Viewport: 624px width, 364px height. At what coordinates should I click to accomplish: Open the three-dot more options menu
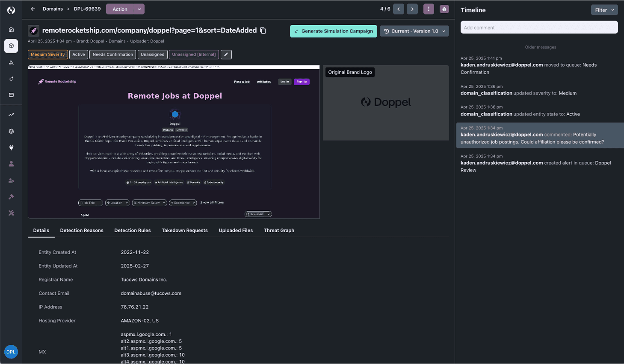tap(429, 9)
